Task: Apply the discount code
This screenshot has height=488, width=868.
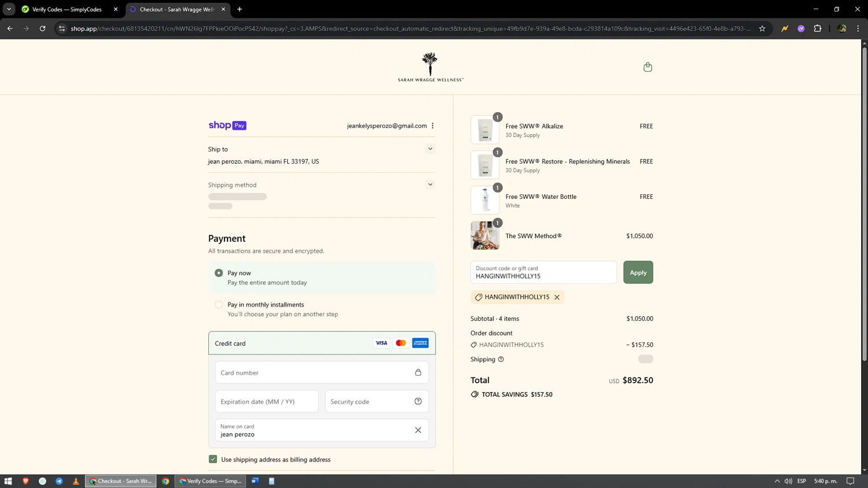Action: (638, 272)
